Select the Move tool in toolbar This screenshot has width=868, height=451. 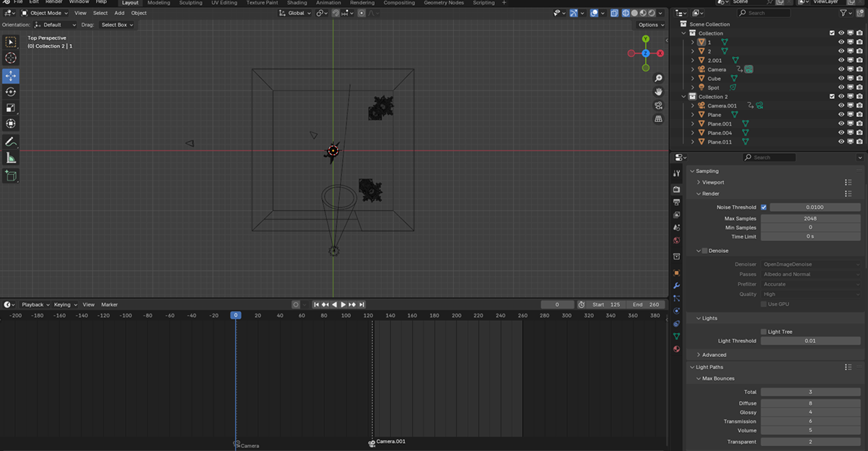tap(11, 76)
